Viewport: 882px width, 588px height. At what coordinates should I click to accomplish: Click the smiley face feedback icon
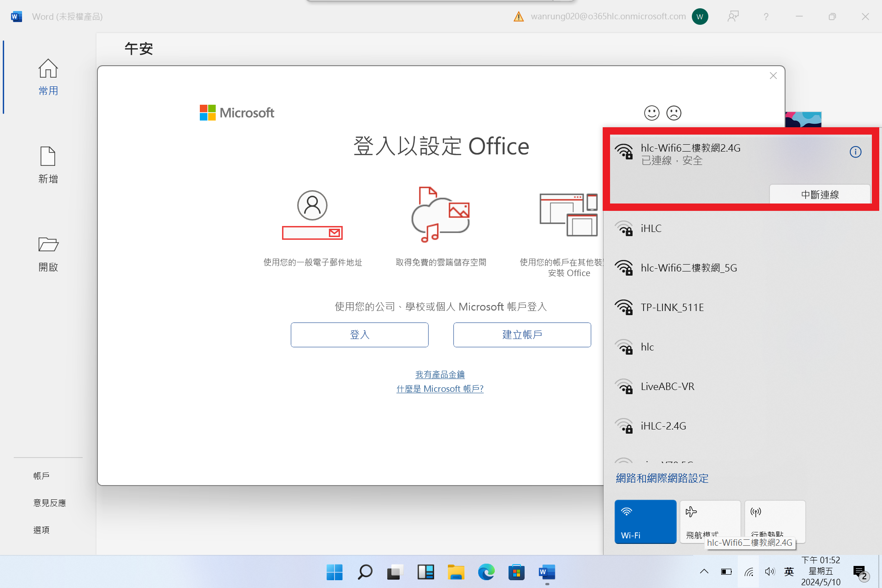click(x=651, y=113)
